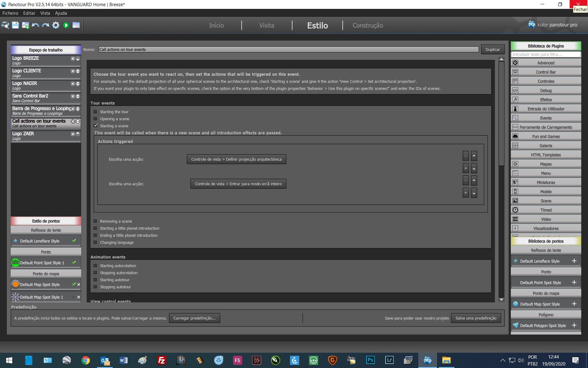Viewport: 588px width, 368px height.
Task: Check 'Ending a little planet introduction'
Action: click(x=95, y=235)
